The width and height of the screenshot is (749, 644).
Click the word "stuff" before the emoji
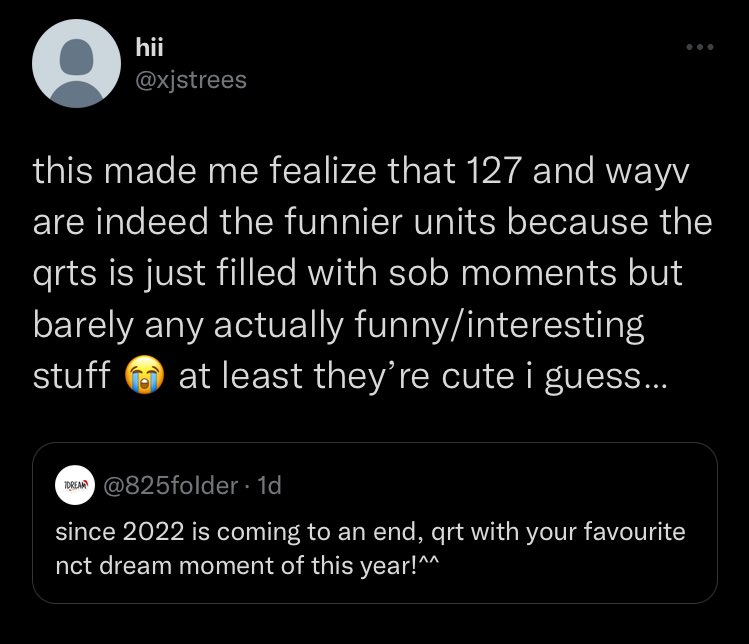[72, 375]
